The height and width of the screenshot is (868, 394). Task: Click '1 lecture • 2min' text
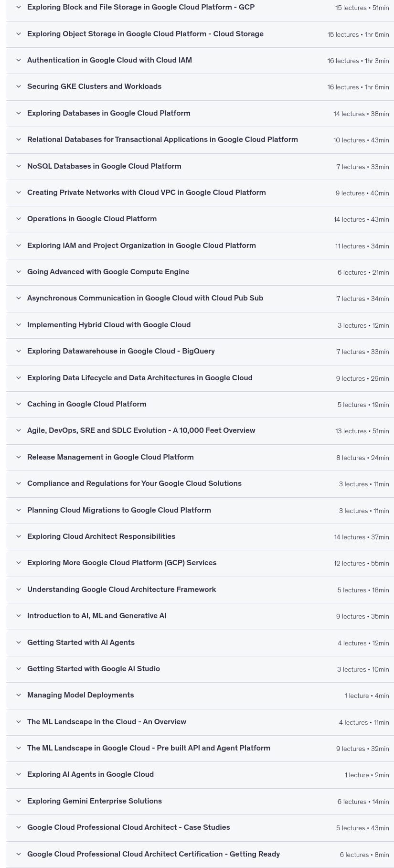[367, 775]
